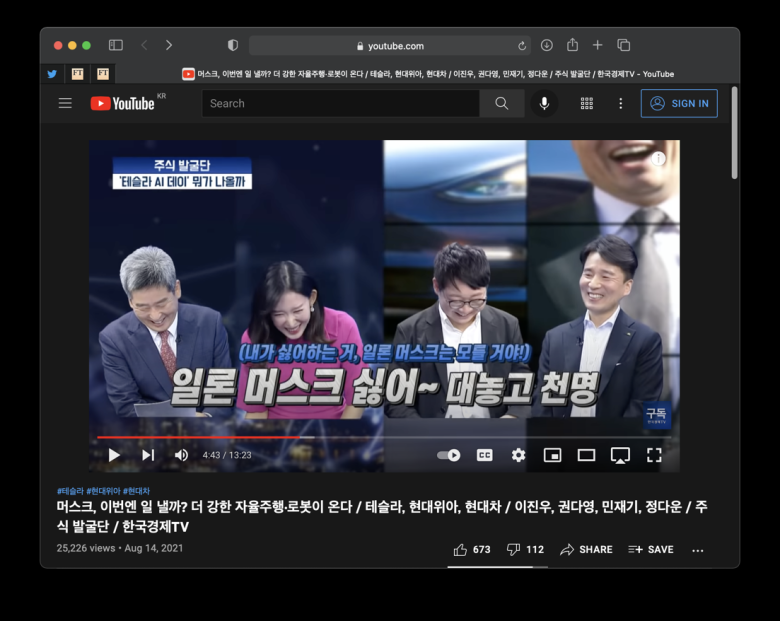Enable miniplayer mode
The height and width of the screenshot is (621, 780).
coord(552,455)
